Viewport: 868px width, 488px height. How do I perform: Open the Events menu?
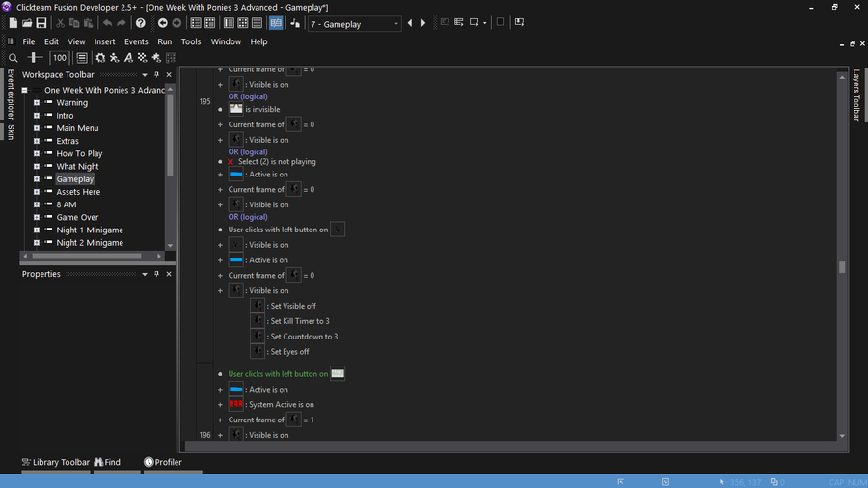pos(136,41)
